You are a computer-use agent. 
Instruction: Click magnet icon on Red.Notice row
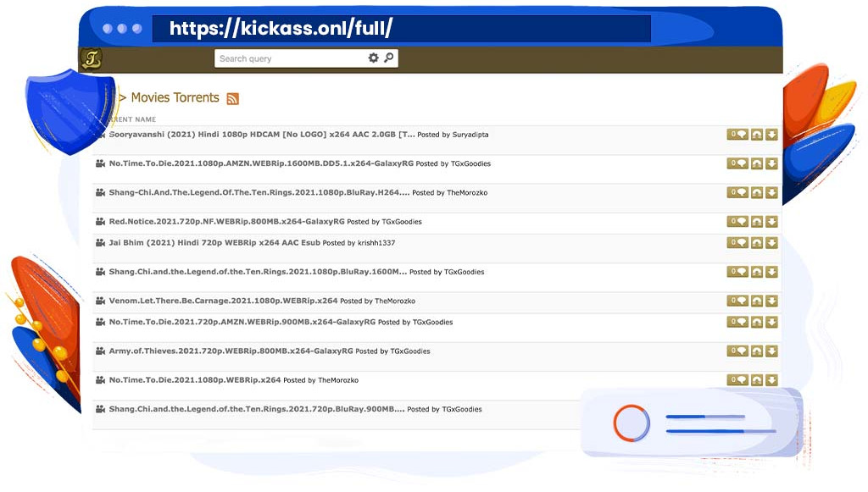[757, 222]
